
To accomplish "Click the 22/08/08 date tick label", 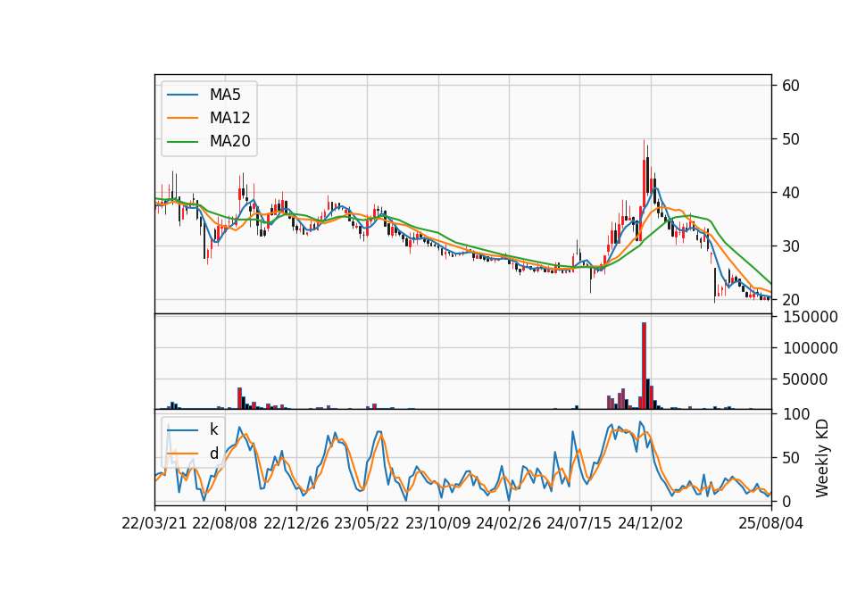I will pyautogui.click(x=225, y=523).
